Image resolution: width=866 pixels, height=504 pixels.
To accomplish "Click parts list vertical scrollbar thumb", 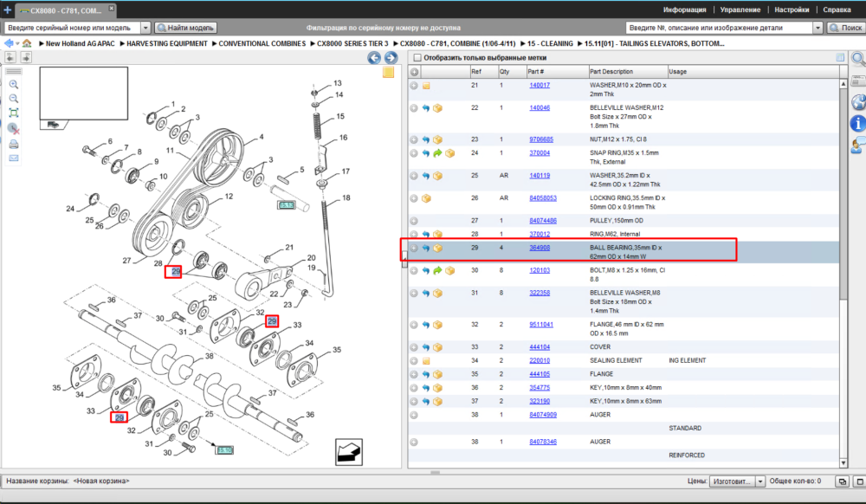I will click(x=843, y=193).
